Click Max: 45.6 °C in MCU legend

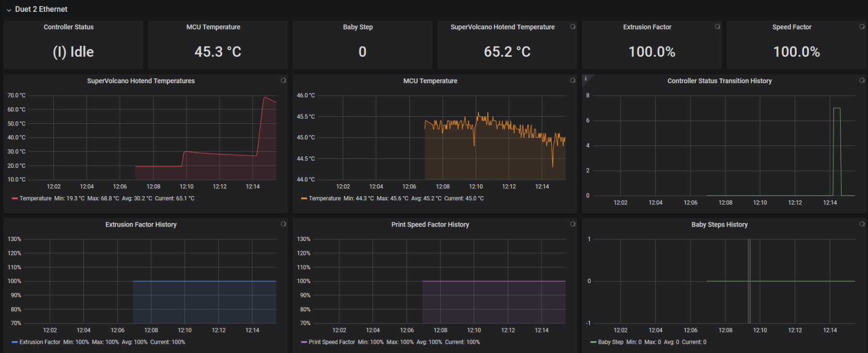[392, 199]
